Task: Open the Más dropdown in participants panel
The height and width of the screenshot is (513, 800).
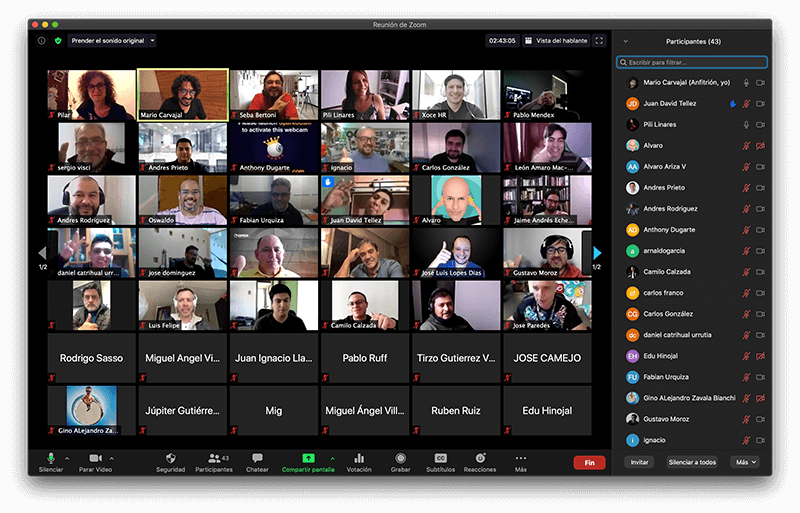Action: click(745, 462)
